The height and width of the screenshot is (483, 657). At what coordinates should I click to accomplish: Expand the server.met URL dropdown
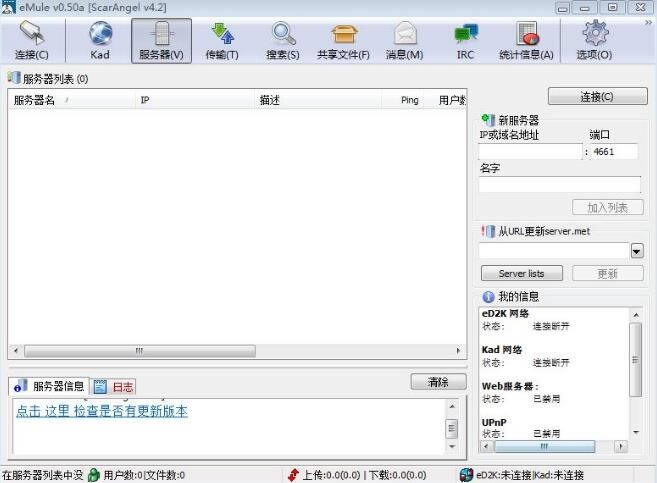pos(637,251)
